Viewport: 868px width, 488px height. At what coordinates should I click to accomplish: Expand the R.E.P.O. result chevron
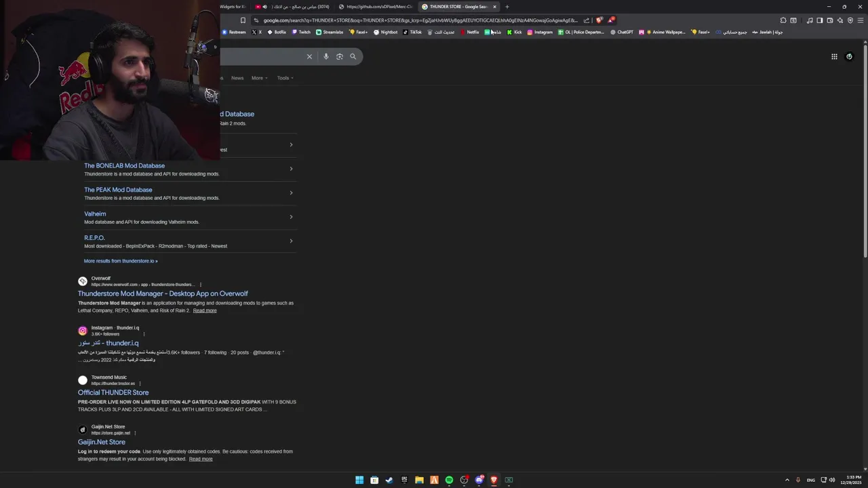(291, 241)
